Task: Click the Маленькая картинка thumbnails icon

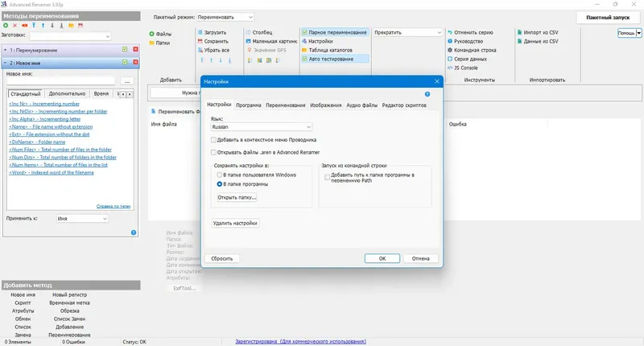Action: tap(249, 41)
